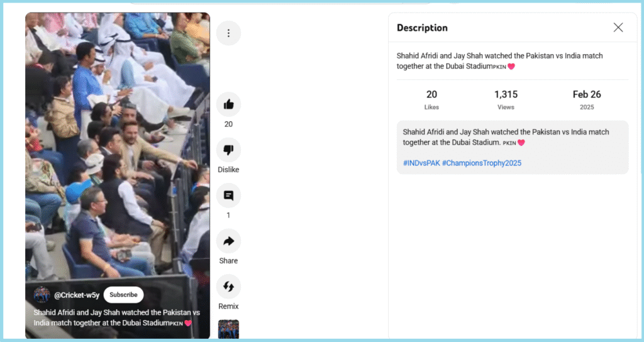
Task: Open the @Cricket-w5y channel avatar
Action: (42, 295)
